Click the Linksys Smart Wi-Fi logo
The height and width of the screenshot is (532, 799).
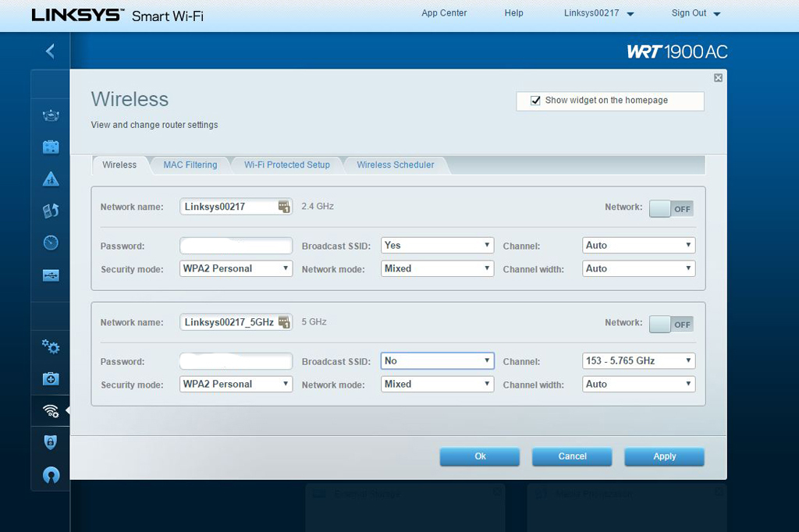pyautogui.click(x=118, y=16)
